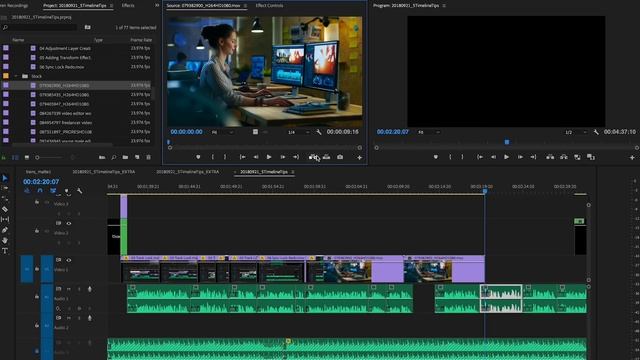Open Program panel menu beside sequence name
This screenshot has width=640, height=360.
pos(444,6)
